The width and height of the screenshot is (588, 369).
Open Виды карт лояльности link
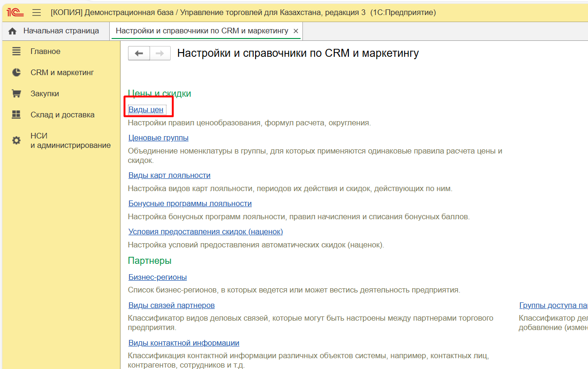tap(169, 175)
